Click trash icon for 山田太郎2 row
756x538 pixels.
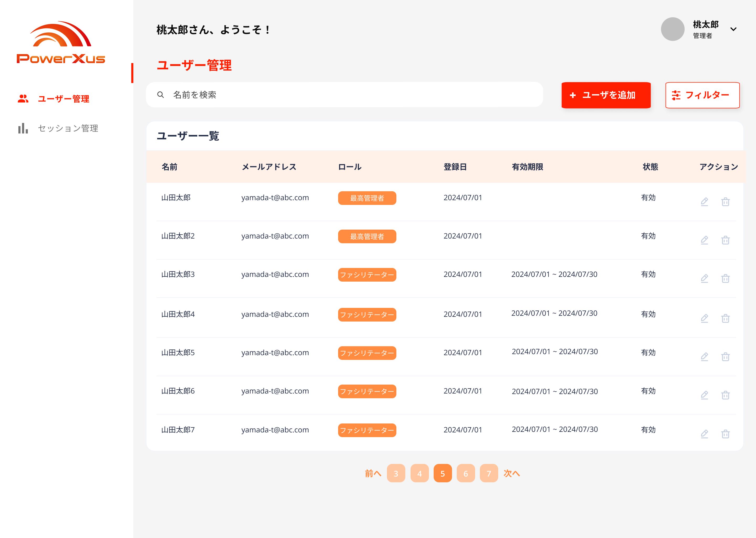pos(725,240)
